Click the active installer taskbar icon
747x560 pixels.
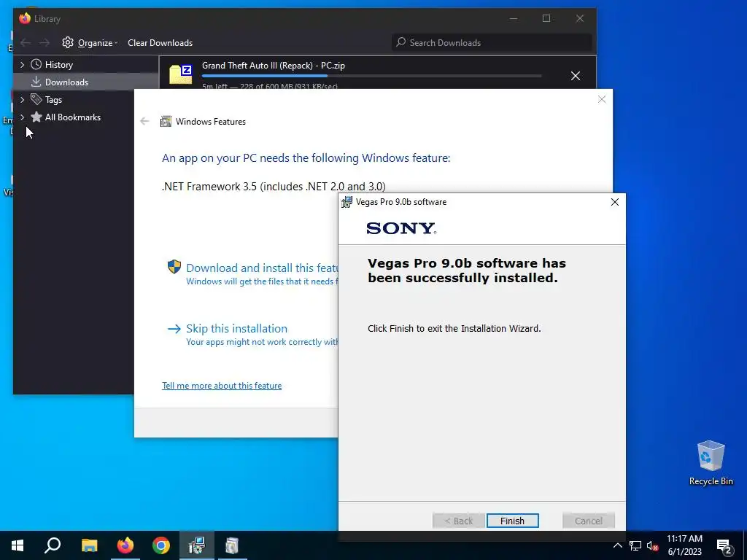point(197,545)
